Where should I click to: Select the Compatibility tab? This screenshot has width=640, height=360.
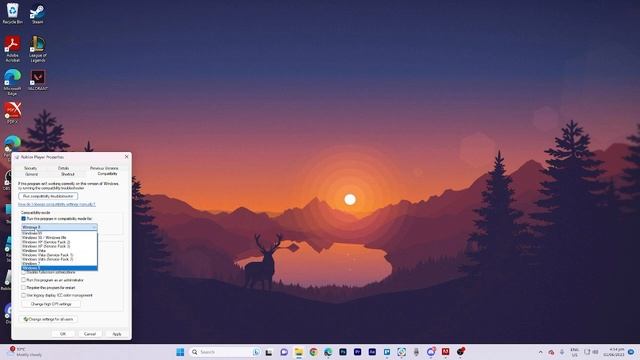tap(107, 174)
